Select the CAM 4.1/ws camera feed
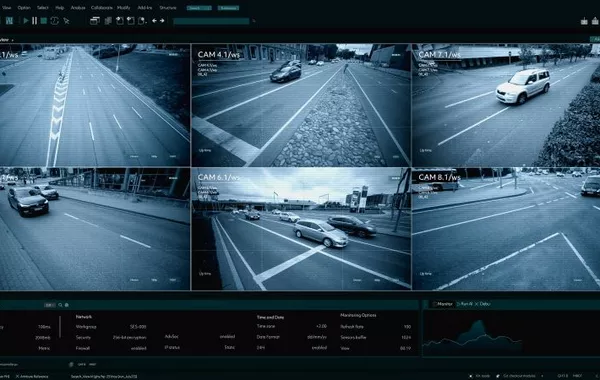 [301, 105]
